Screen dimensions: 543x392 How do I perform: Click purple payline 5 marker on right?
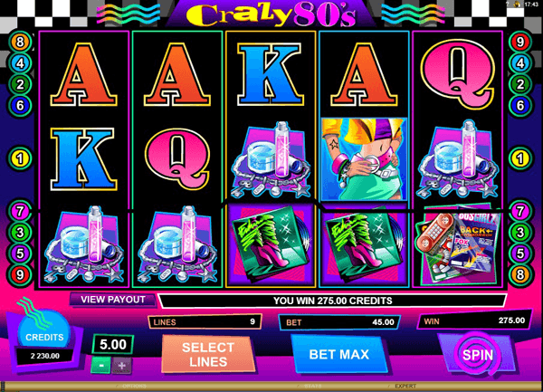[x=520, y=253]
